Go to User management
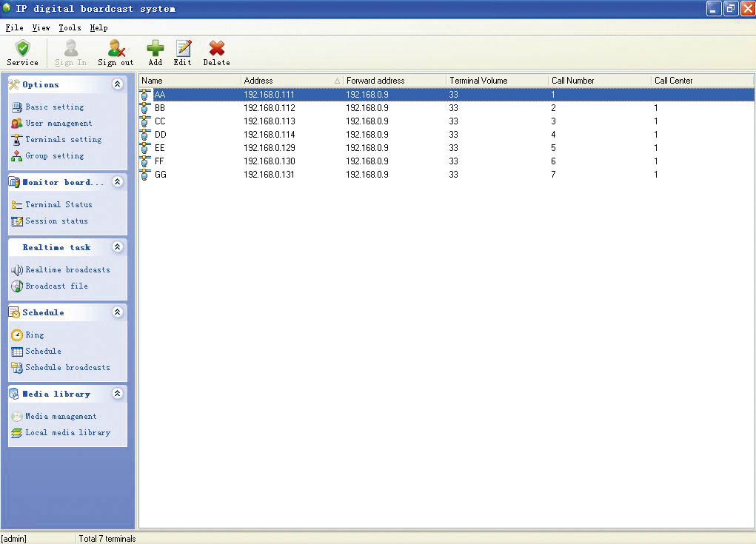756x544 pixels. click(x=58, y=124)
